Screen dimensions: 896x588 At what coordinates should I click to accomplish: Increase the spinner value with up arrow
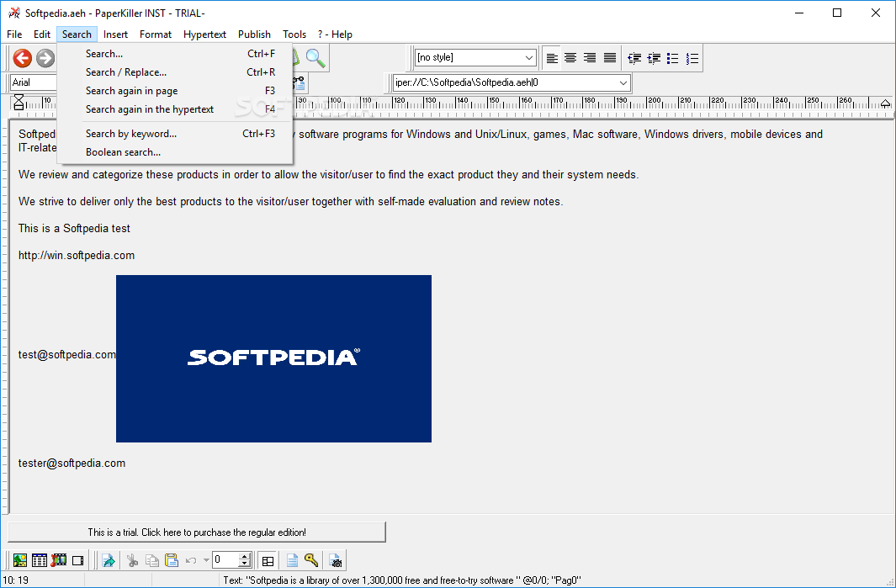pyautogui.click(x=245, y=556)
